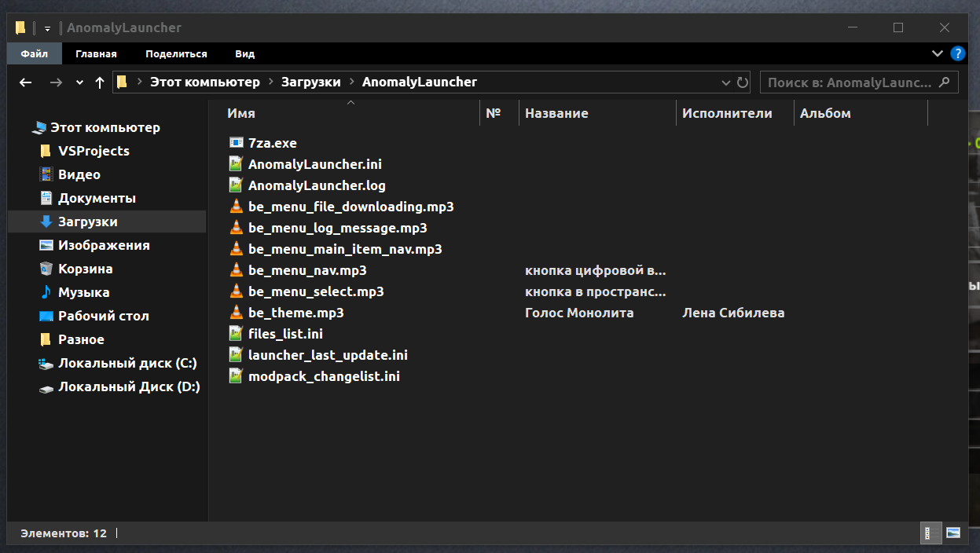The width and height of the screenshot is (980, 553).
Task: Open Локальный диск (C:) in sidebar
Action: pyautogui.click(x=127, y=363)
